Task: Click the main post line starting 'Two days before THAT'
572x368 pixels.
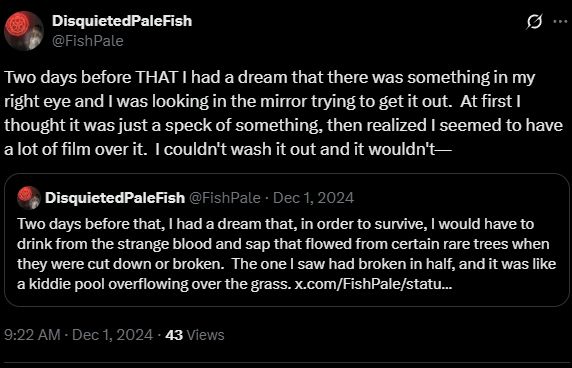Action: click(x=270, y=78)
